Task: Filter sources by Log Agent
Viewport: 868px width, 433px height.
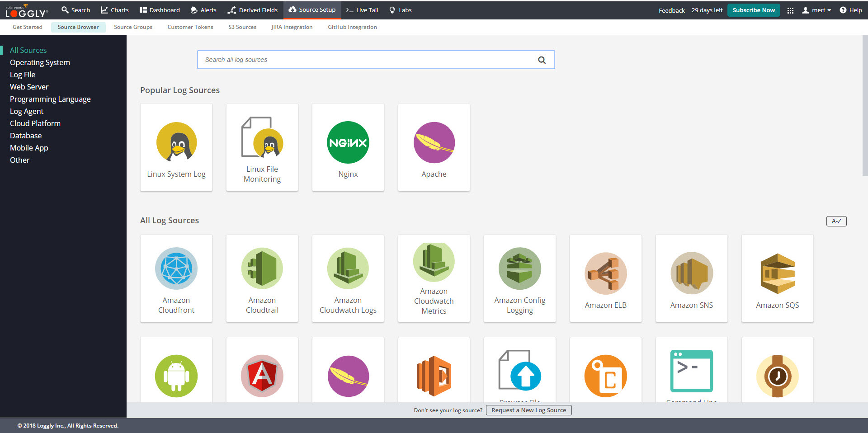Action: (x=27, y=111)
